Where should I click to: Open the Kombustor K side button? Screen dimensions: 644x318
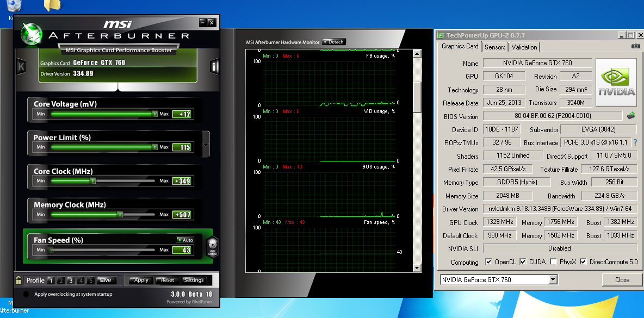point(21,66)
